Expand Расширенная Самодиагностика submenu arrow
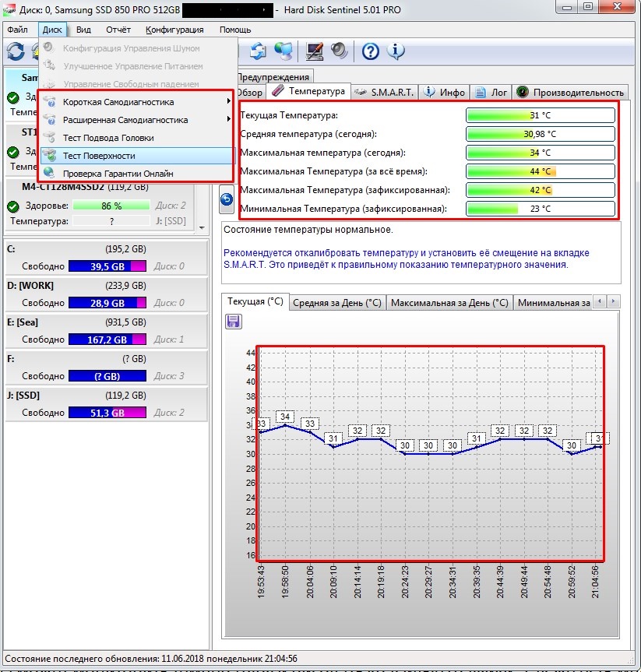The width and height of the screenshot is (641, 672). [x=228, y=119]
